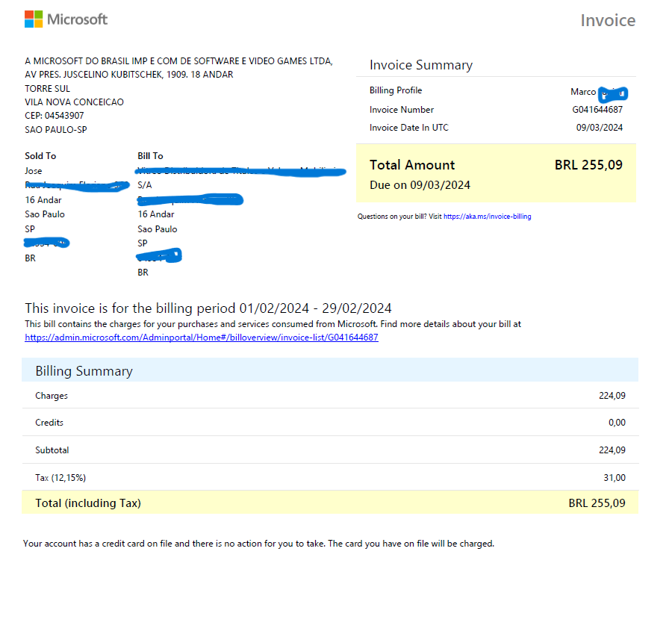Select the Sold To heading
672x628 pixels.
pos(40,156)
